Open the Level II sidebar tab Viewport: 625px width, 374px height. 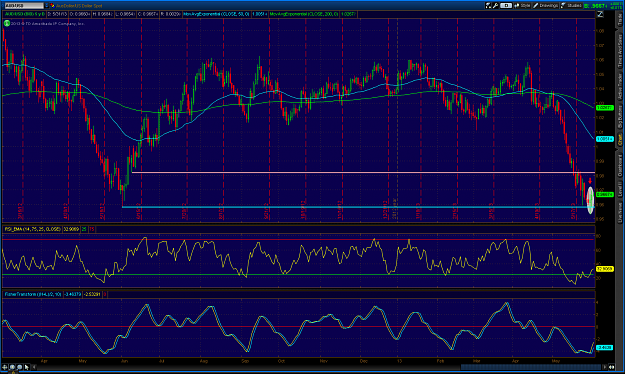[x=620, y=189]
